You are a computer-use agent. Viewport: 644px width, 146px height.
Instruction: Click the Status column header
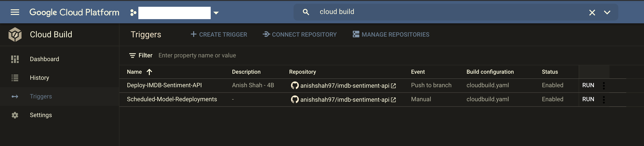point(550,72)
